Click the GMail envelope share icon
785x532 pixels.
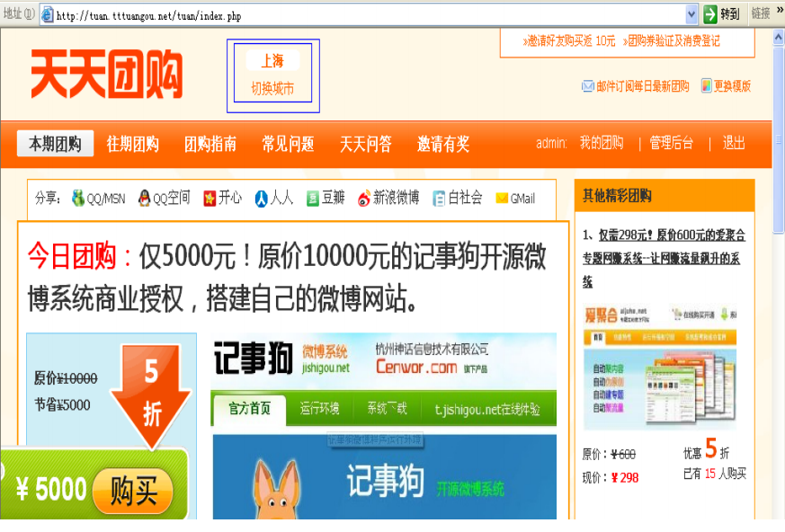(x=502, y=199)
